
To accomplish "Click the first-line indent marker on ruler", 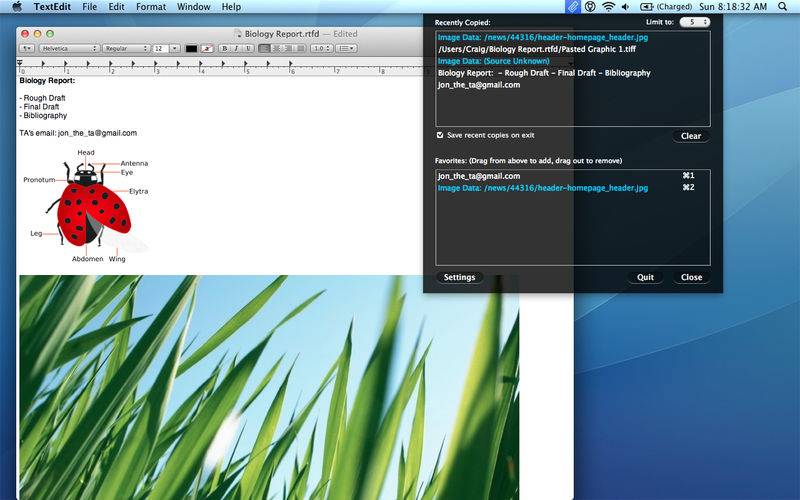I will click(19, 62).
